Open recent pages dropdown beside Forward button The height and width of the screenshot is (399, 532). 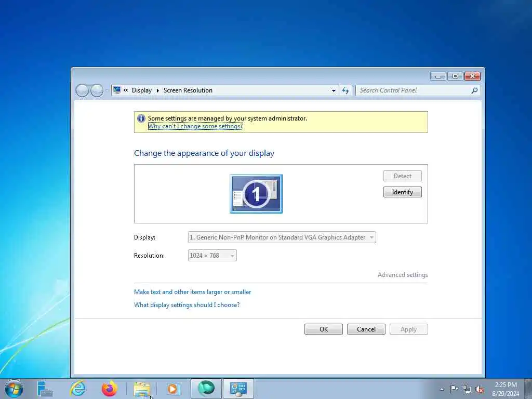(107, 90)
